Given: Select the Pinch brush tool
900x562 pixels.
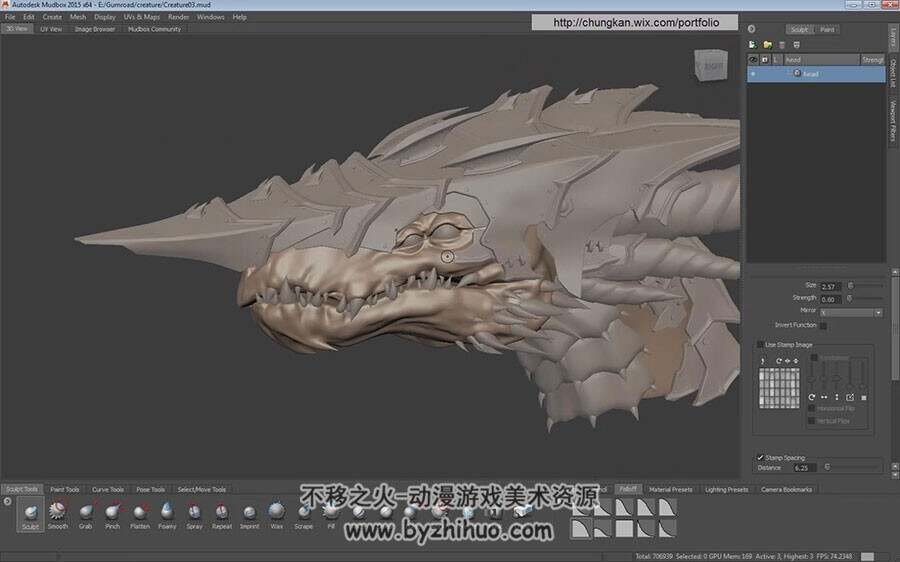Looking at the screenshot, I should coord(112,514).
